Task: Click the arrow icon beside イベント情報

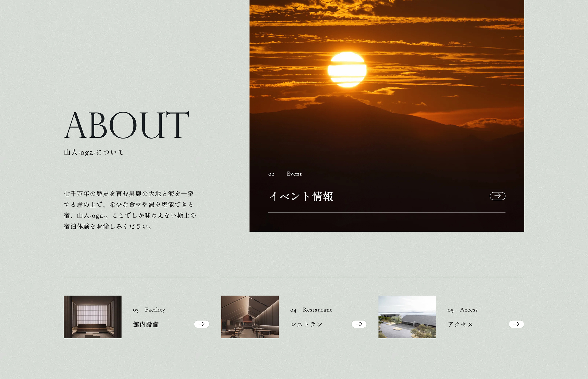Action: 497,196
